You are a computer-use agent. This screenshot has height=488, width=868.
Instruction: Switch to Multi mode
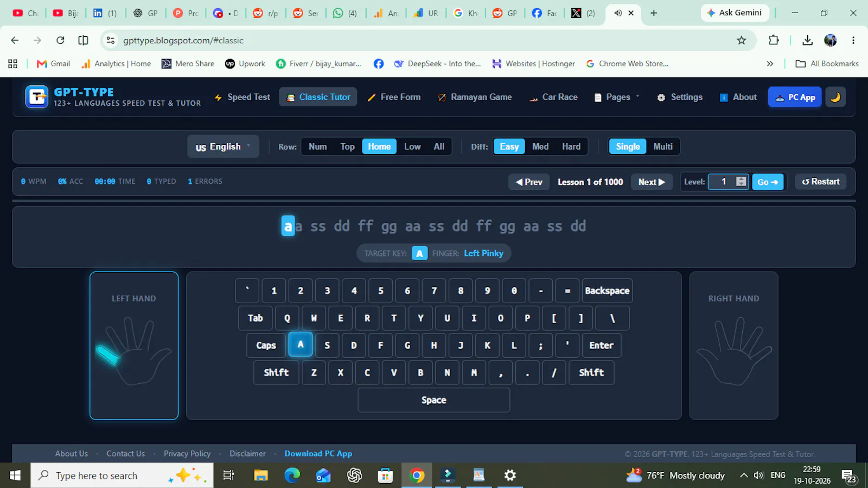[x=663, y=146]
